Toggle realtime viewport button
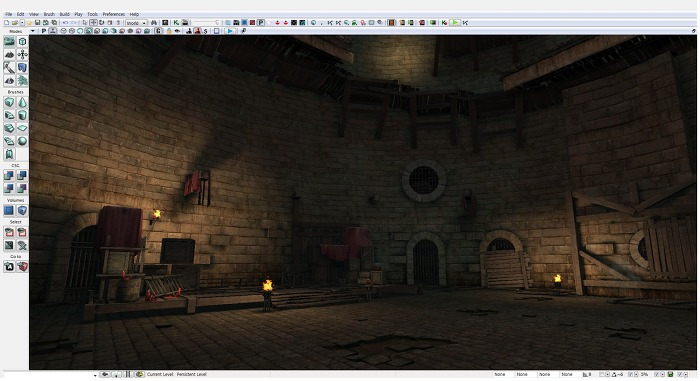This screenshot has width=700, height=381. click(x=52, y=31)
